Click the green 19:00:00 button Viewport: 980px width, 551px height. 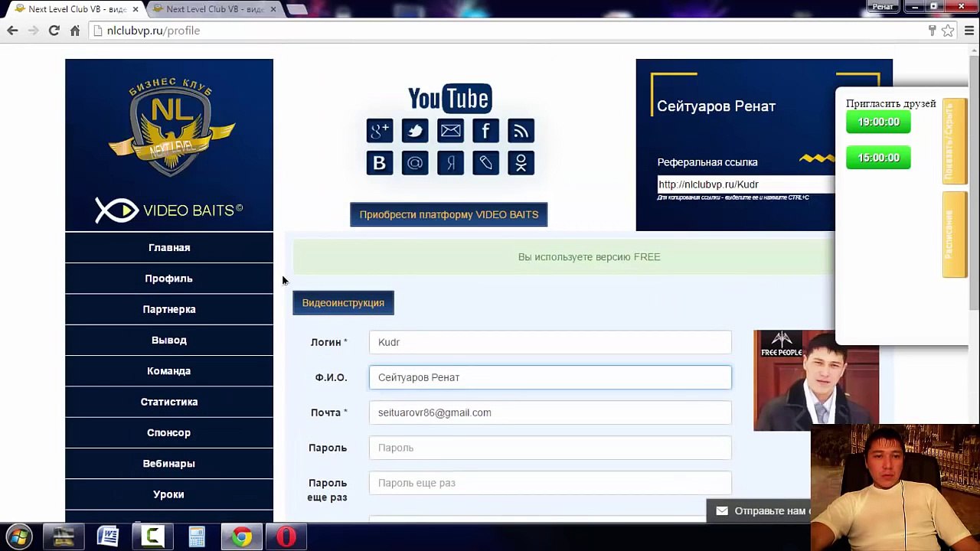click(x=878, y=122)
